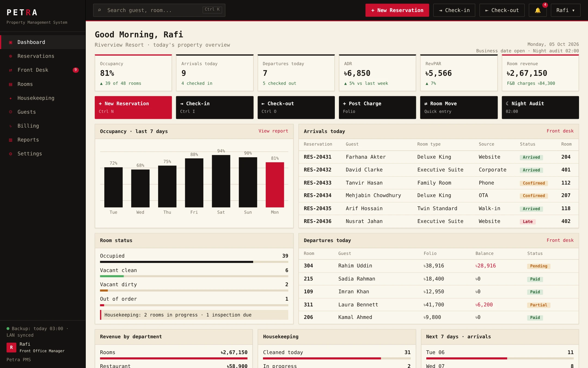
Task: Click guest David Clarke
Action: (x=364, y=170)
